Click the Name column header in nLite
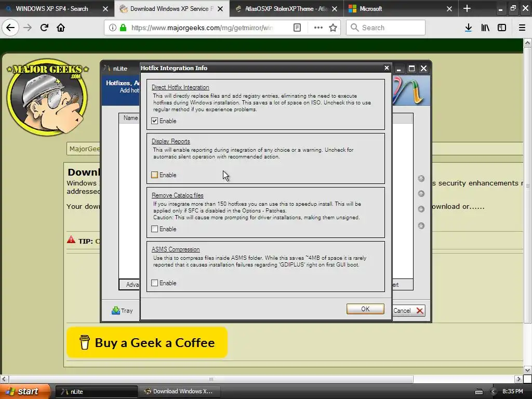Viewport: 532px width, 399px height. point(130,118)
